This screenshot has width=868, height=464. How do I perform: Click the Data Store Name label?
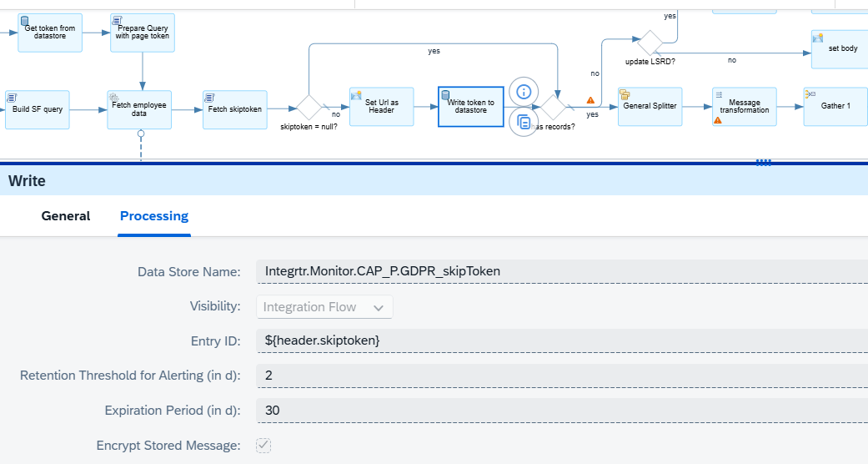click(x=188, y=271)
